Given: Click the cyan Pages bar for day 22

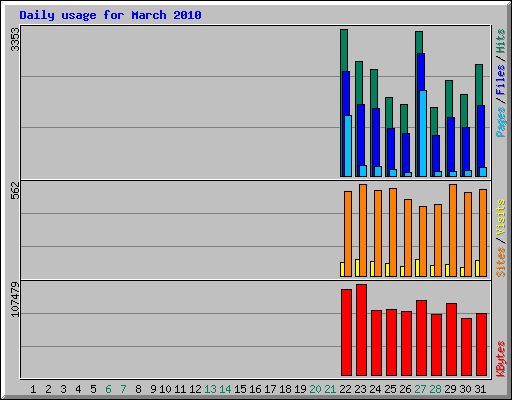Looking at the screenshot, I should [x=348, y=146].
